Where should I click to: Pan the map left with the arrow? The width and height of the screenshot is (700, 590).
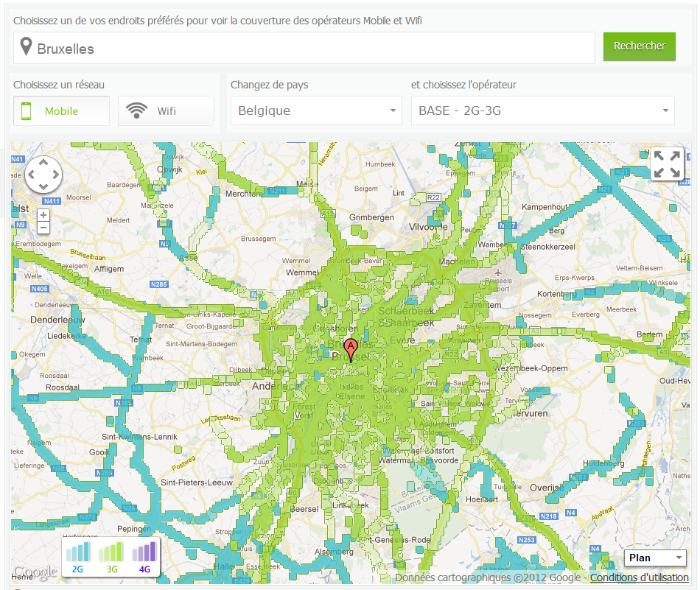pos(31,175)
